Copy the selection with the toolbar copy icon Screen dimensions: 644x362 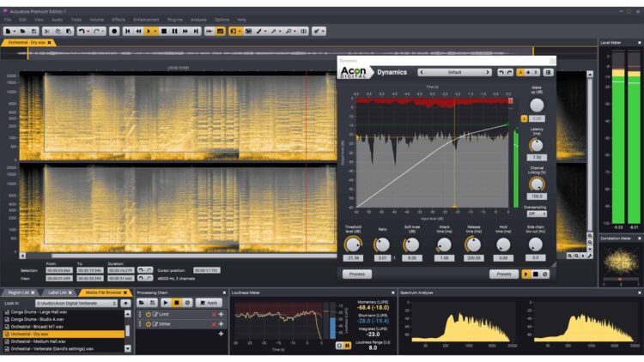(x=58, y=31)
